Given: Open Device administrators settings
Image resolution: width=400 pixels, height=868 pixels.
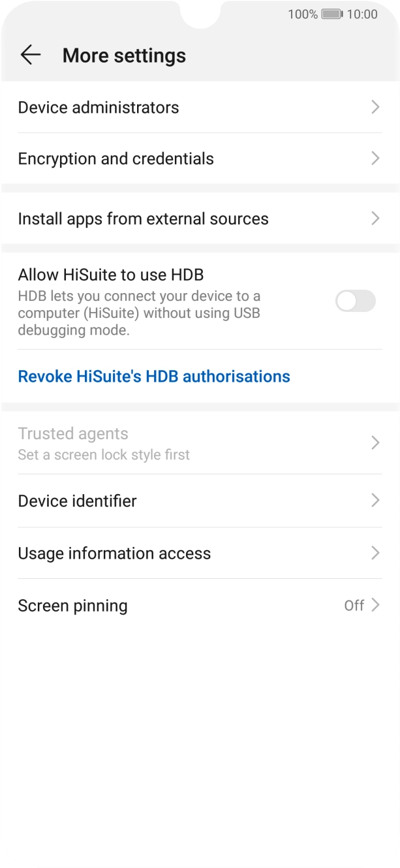Looking at the screenshot, I should tap(200, 107).
